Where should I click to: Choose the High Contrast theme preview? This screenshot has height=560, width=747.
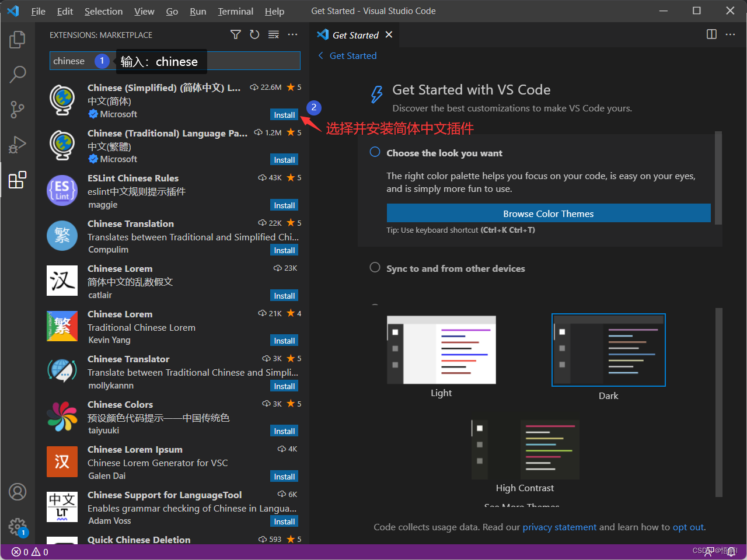[x=525, y=450]
